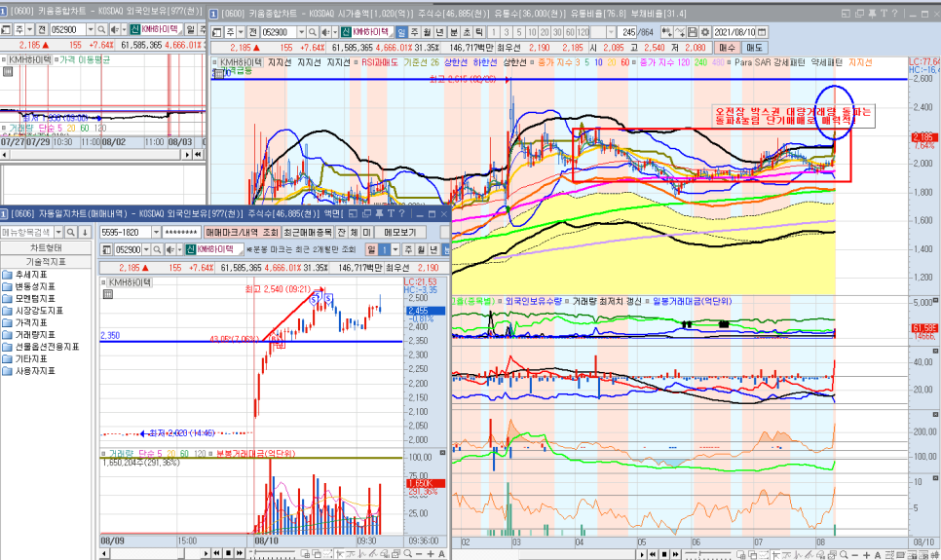Open the 기술적지표 section tab
This screenshot has width=941, height=560.
pos(46,262)
